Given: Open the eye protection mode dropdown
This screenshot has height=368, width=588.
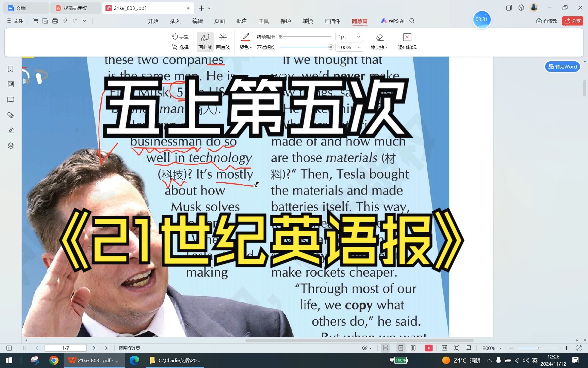Looking at the screenshot, I should (366, 348).
